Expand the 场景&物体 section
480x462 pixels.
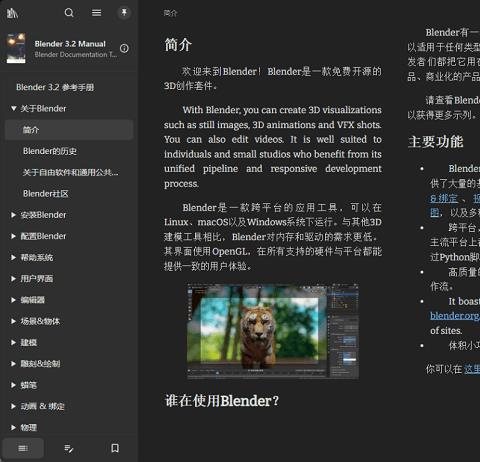click(13, 321)
